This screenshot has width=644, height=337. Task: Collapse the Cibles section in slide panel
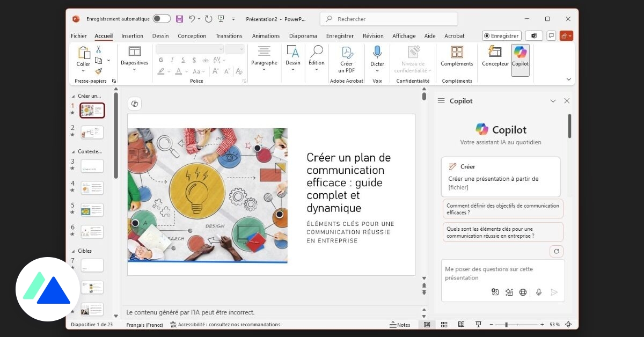(x=74, y=251)
